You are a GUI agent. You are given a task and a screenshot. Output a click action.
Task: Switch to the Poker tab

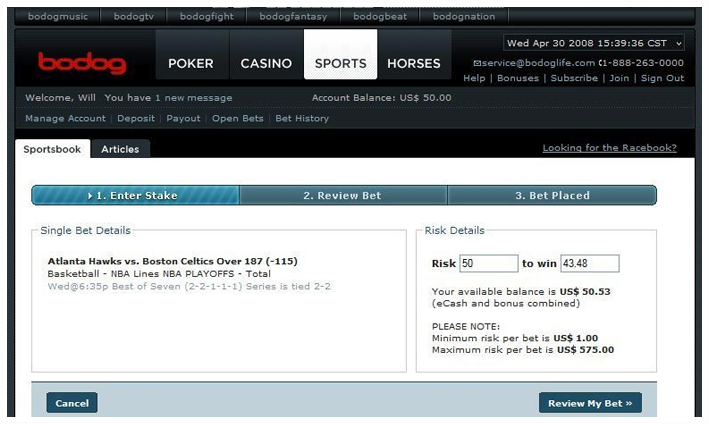(190, 63)
